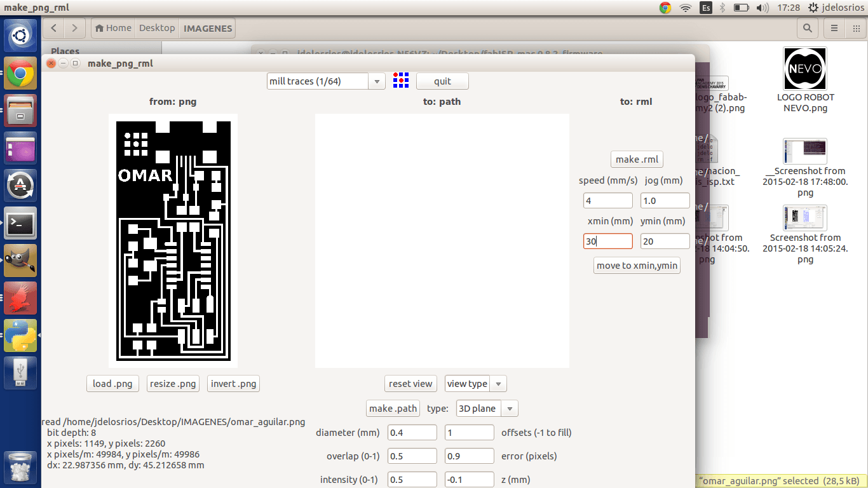This screenshot has height=488, width=868.
Task: Open the view type dropdown
Action: click(x=475, y=384)
